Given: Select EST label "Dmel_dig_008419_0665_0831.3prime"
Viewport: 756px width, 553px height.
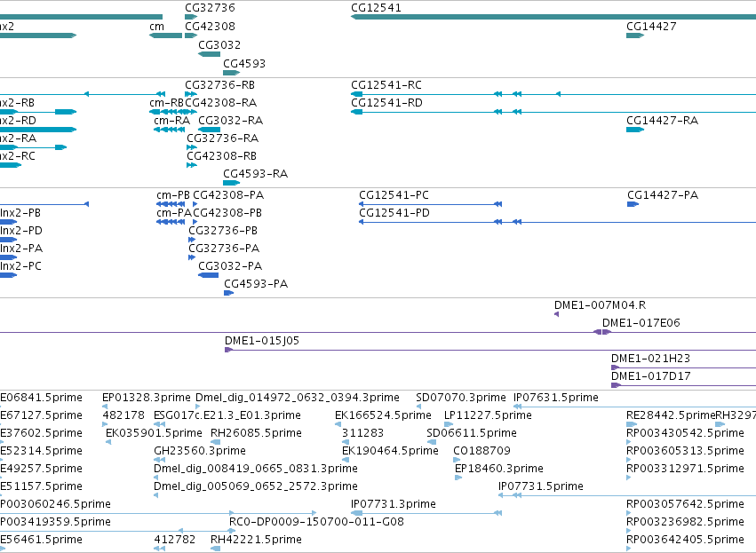Looking at the screenshot, I should pyautogui.click(x=256, y=469).
